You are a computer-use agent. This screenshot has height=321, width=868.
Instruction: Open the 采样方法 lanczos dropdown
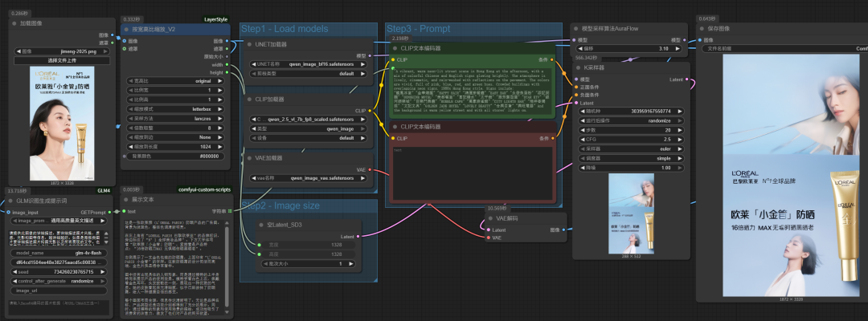[x=175, y=118]
